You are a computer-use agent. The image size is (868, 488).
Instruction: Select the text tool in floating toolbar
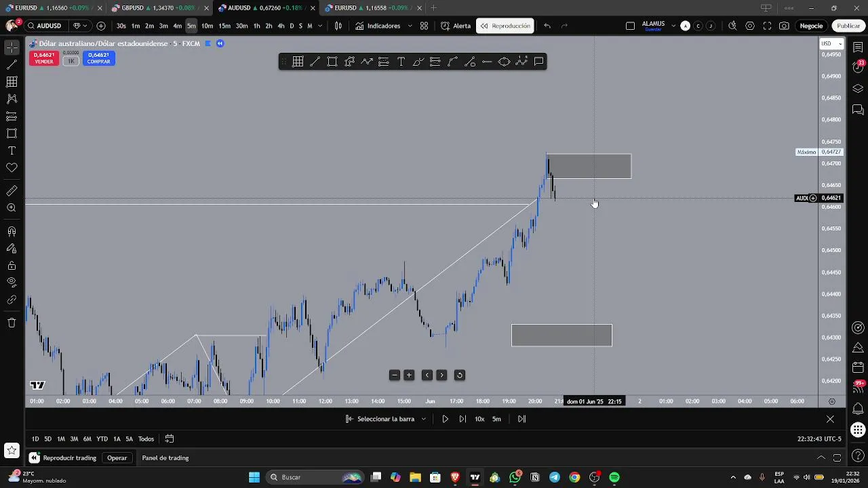coord(401,62)
